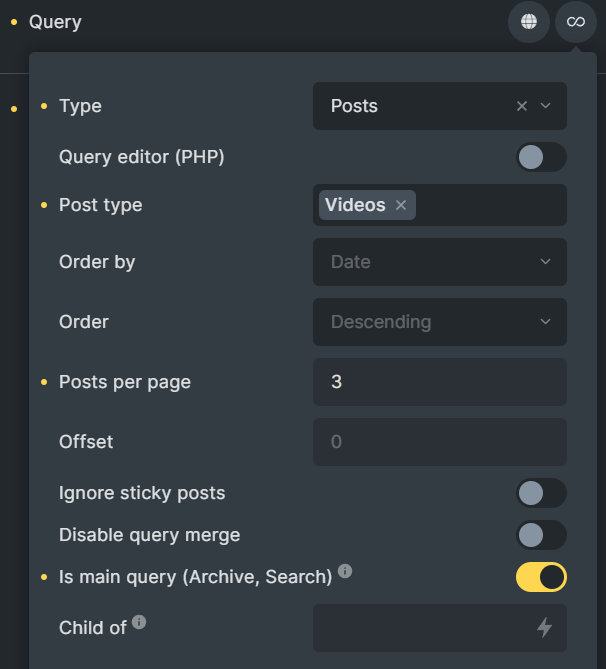This screenshot has width=606, height=669.
Task: Click the Post type input field
Action: coord(440,205)
